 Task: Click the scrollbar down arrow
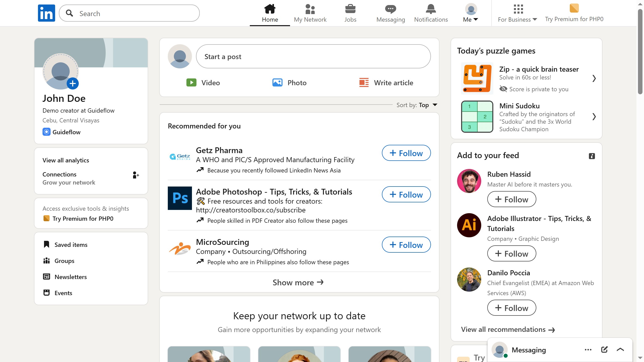tap(640, 358)
